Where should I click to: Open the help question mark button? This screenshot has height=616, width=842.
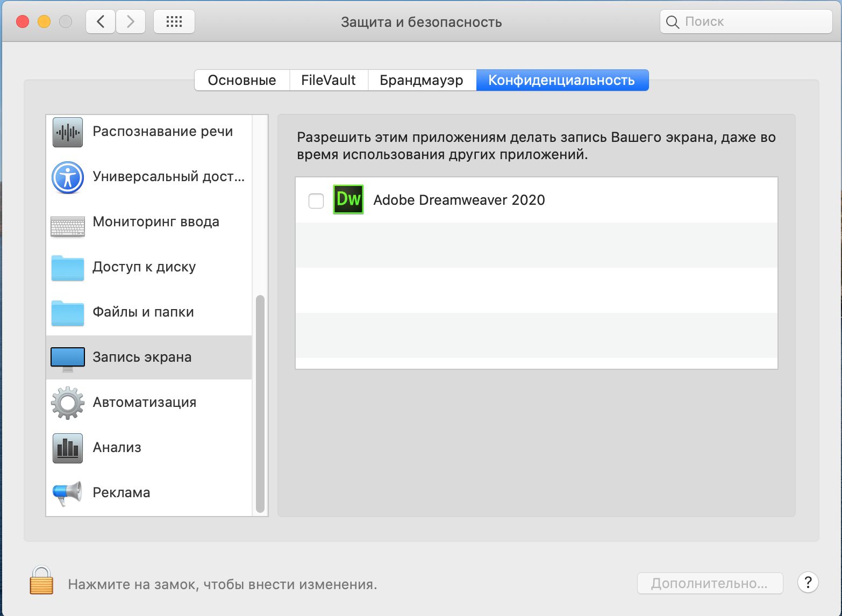click(x=808, y=582)
